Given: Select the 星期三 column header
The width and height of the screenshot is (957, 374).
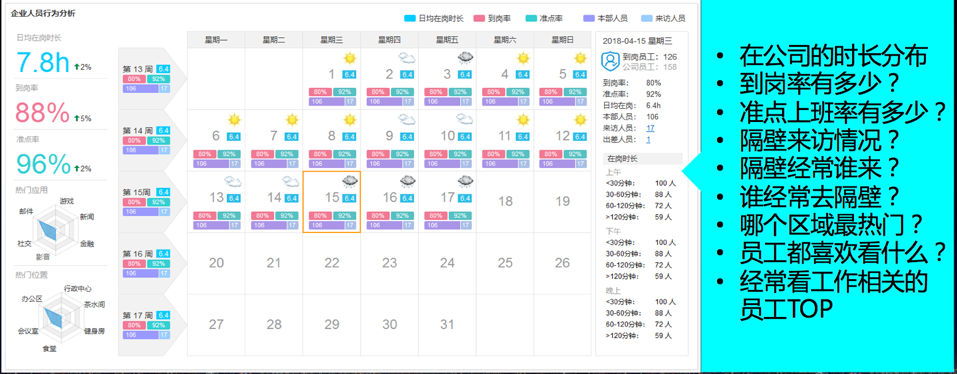Looking at the screenshot, I should (x=331, y=40).
